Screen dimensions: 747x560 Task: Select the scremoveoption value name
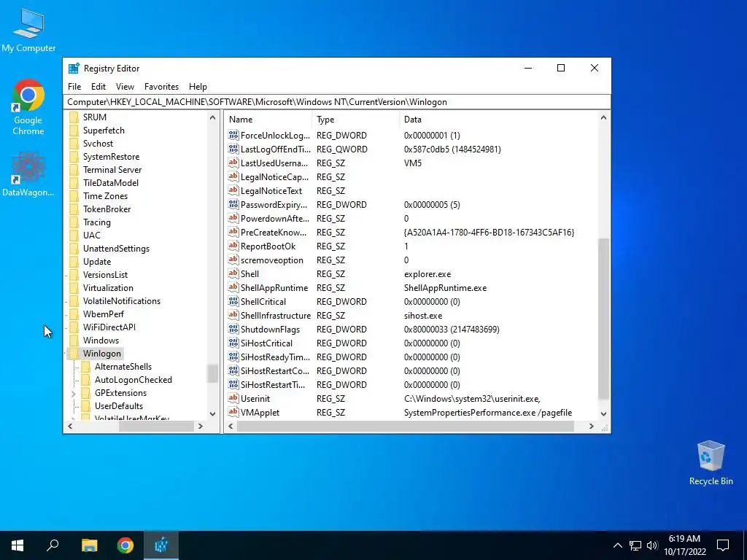[272, 260]
